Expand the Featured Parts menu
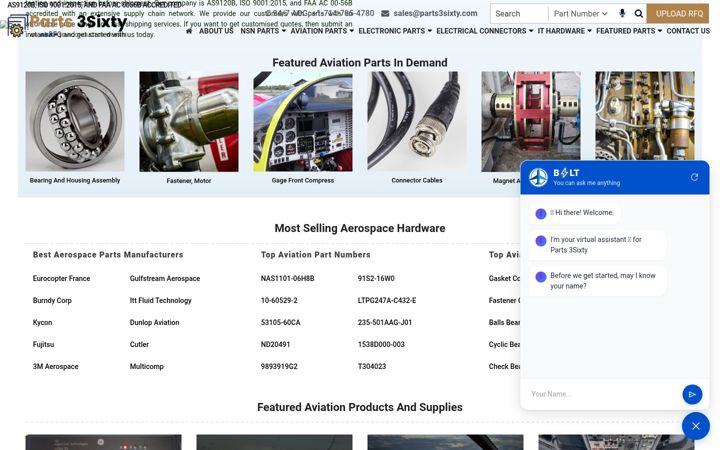Viewport: 720px width, 450px height. pyautogui.click(x=629, y=31)
